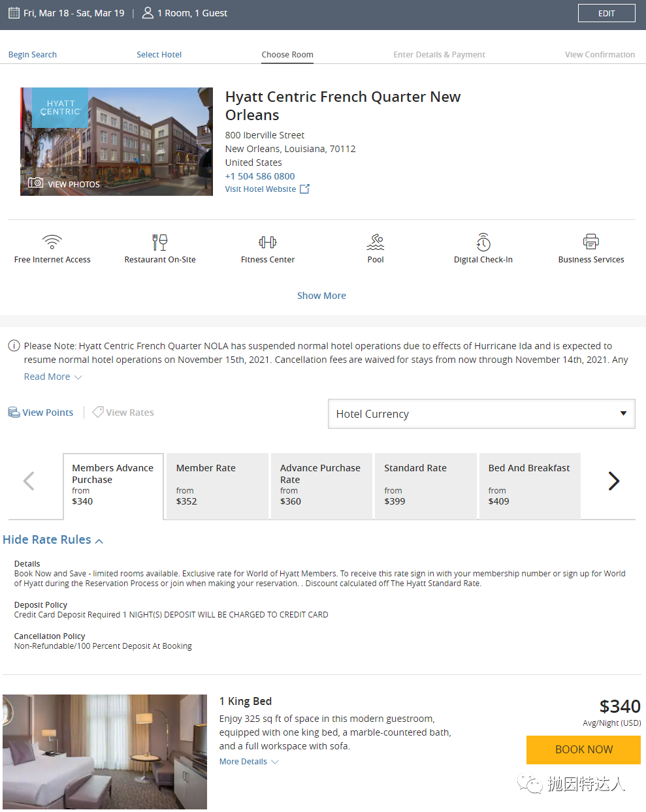Open the Visit Hotel Website link

[266, 189]
